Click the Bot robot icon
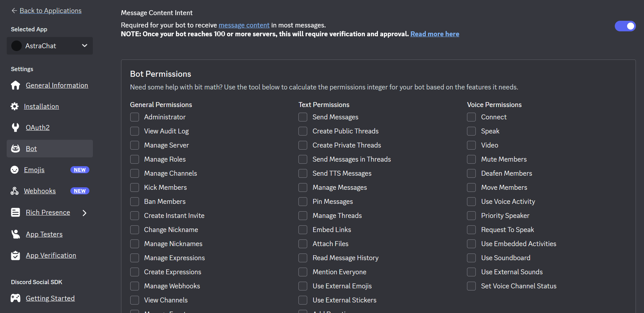This screenshot has width=644, height=313. pyautogui.click(x=15, y=149)
